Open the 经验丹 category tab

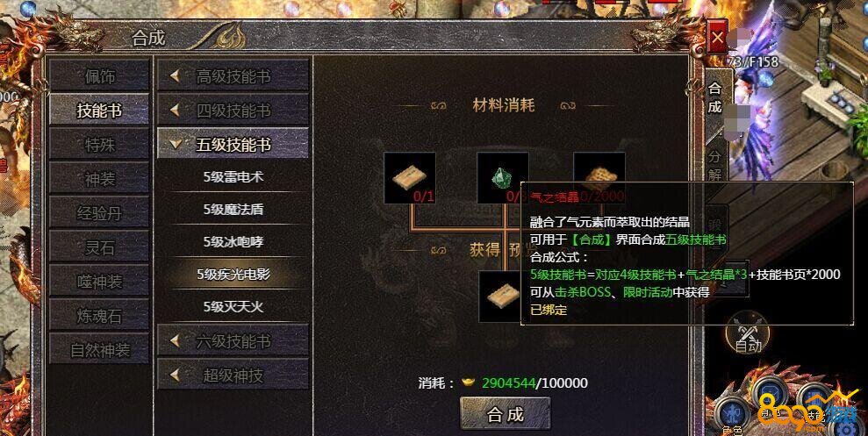100,212
